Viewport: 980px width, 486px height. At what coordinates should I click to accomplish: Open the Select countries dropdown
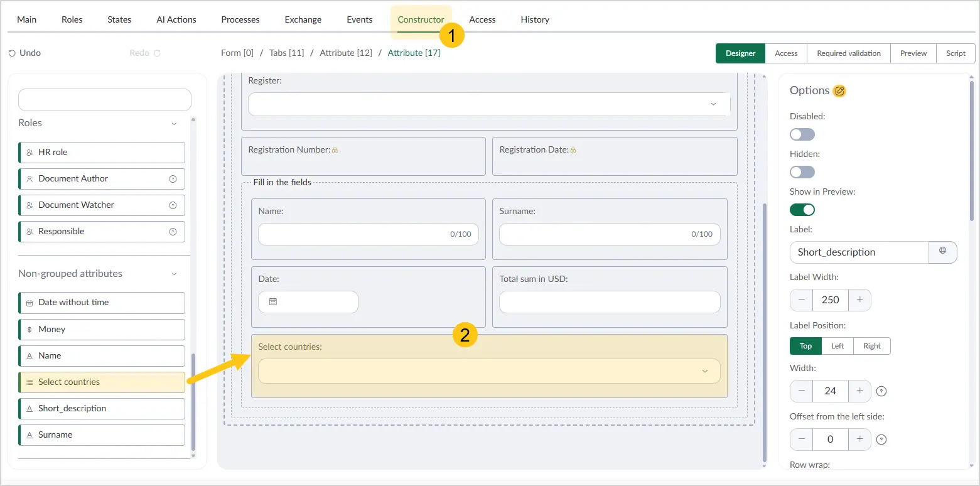pyautogui.click(x=489, y=371)
